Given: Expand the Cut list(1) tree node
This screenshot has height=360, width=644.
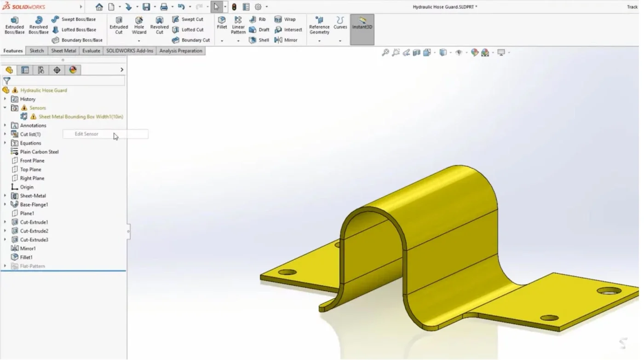Looking at the screenshot, I should 5,134.
